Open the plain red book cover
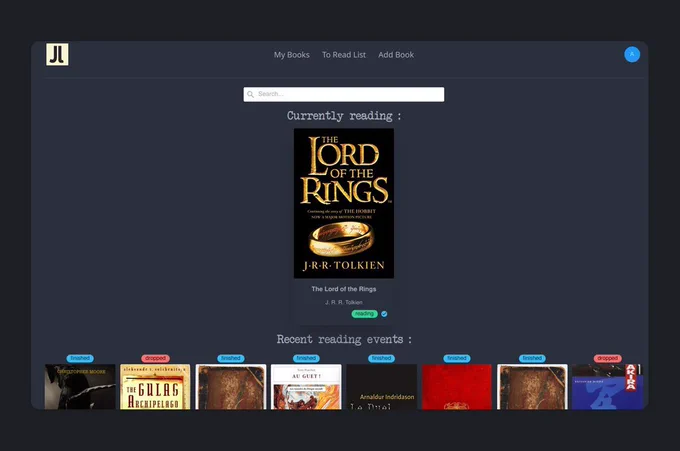Screen dimensions: 680x451 457,387
